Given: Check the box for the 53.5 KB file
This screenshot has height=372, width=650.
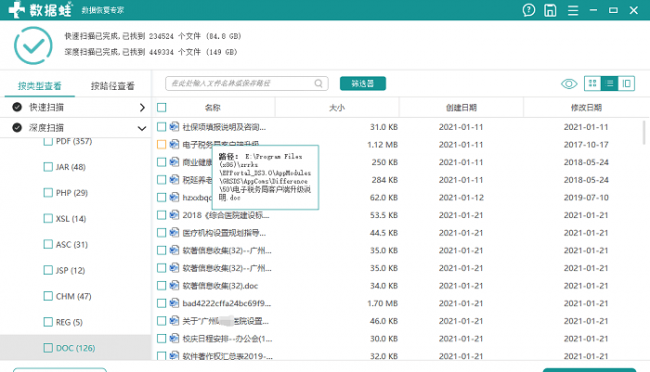Looking at the screenshot, I should [162, 215].
